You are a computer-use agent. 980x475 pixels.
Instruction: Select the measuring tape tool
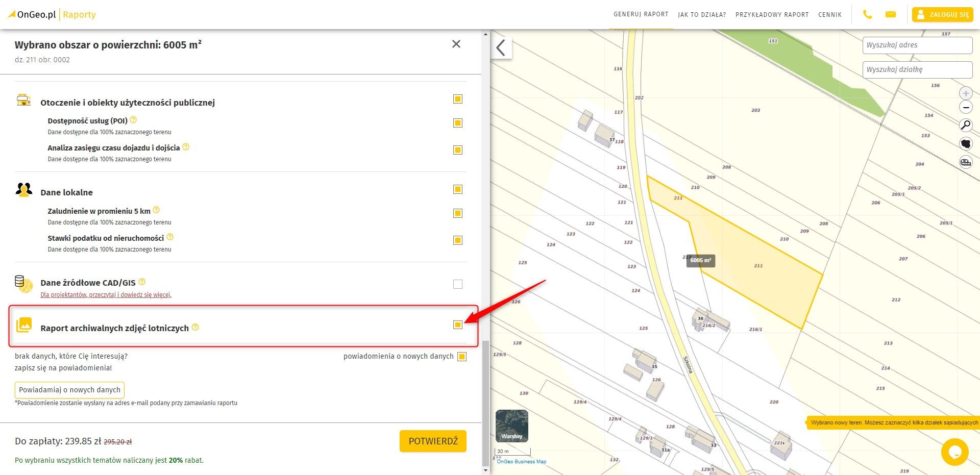pos(966,162)
